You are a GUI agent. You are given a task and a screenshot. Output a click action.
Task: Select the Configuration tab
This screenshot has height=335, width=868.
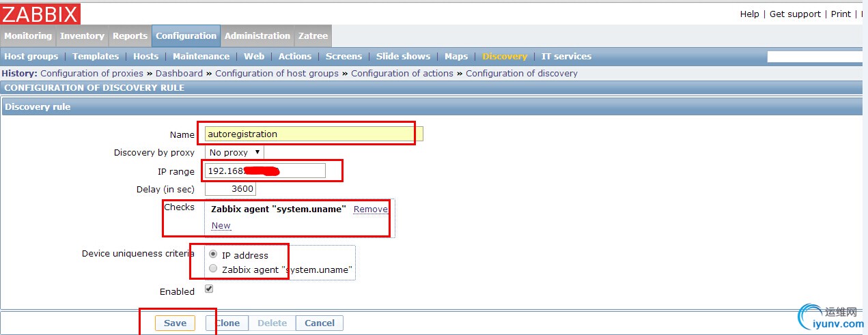point(186,36)
